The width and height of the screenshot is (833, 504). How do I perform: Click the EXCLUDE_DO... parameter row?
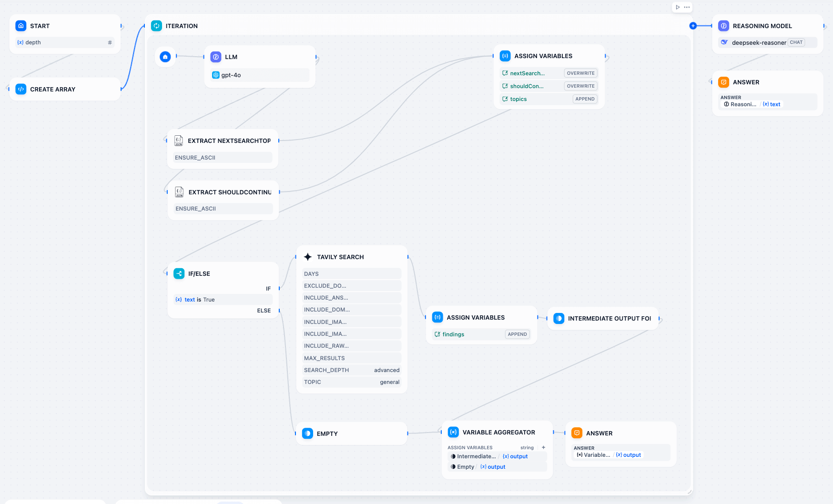coord(352,286)
